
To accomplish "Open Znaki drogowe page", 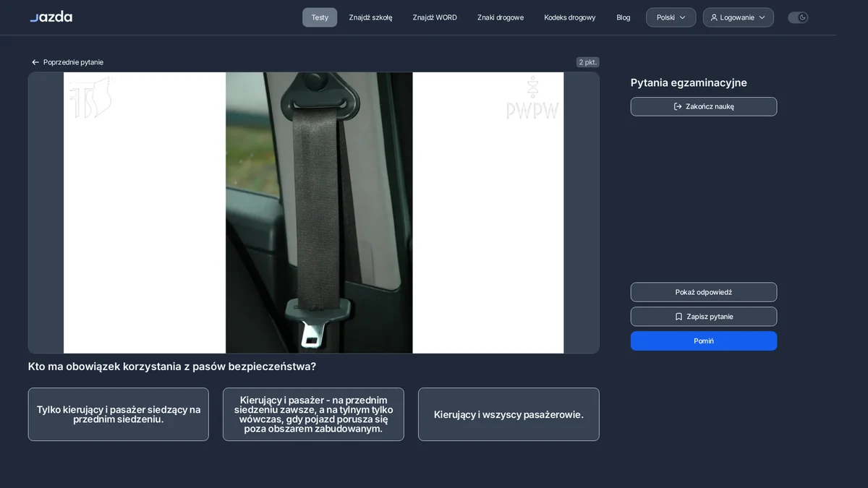I will pos(501,17).
